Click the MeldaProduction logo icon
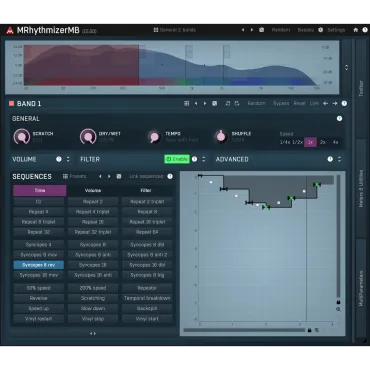 [10, 30]
